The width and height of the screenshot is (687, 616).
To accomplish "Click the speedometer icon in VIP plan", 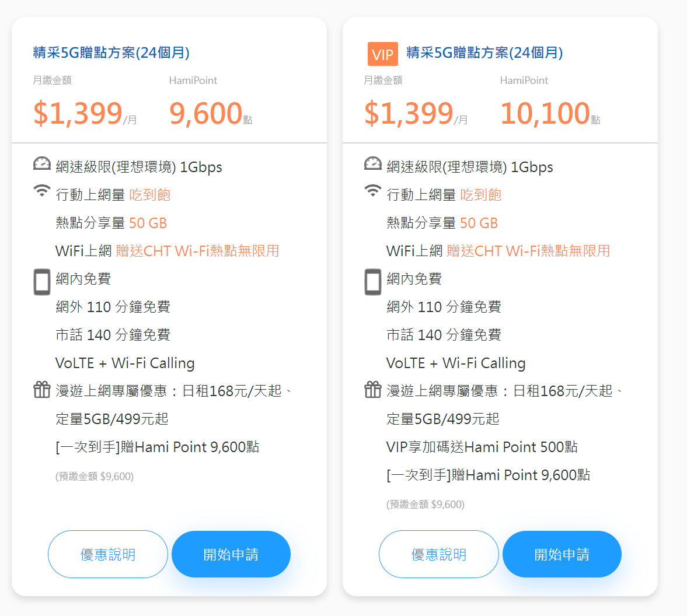I will point(373,164).
